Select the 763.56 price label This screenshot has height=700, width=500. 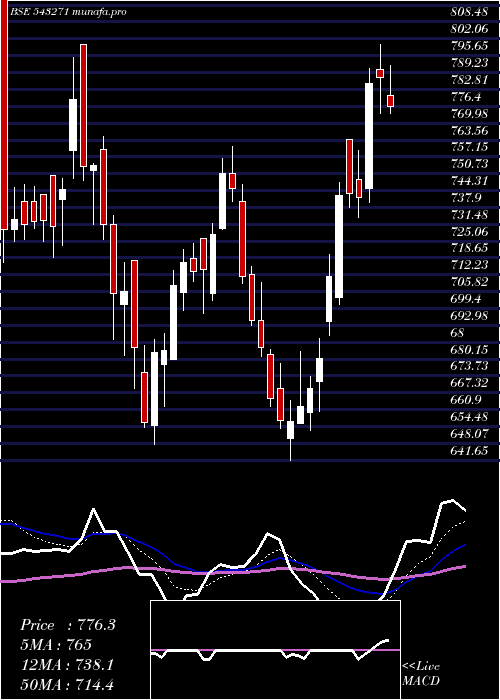[469, 130]
